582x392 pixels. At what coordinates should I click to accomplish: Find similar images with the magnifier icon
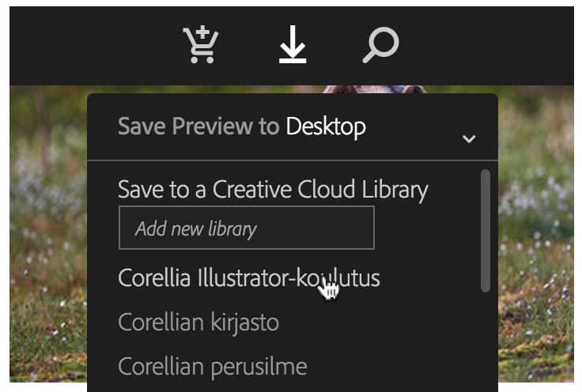[381, 45]
